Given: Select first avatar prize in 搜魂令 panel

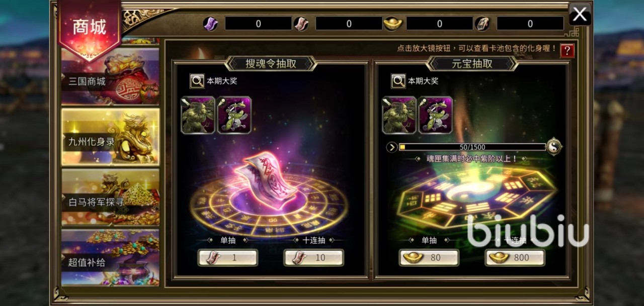Looking at the screenshot, I should [x=198, y=115].
